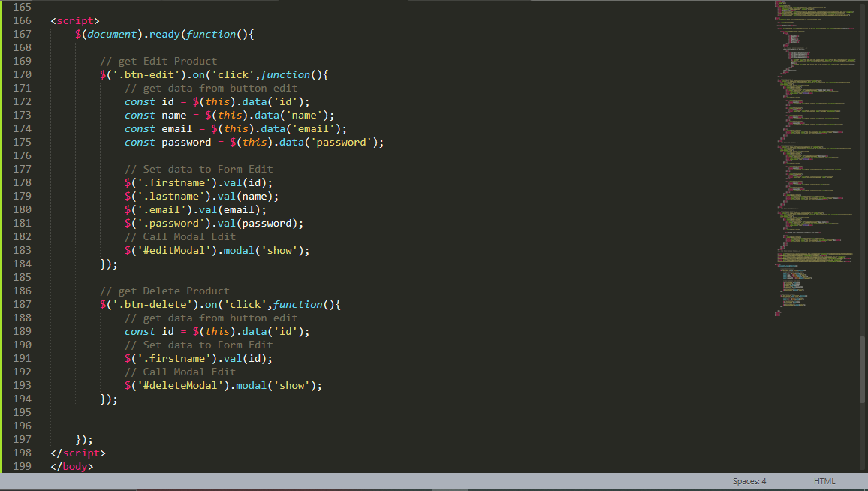
Task: Click the '.btn-edit' selector string
Action: 146,75
